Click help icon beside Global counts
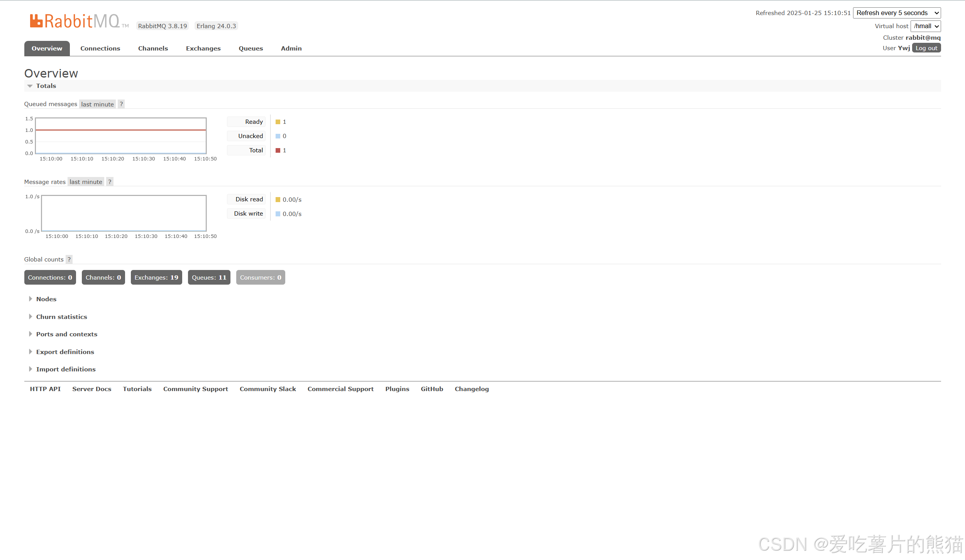The width and height of the screenshot is (965, 560). click(69, 259)
